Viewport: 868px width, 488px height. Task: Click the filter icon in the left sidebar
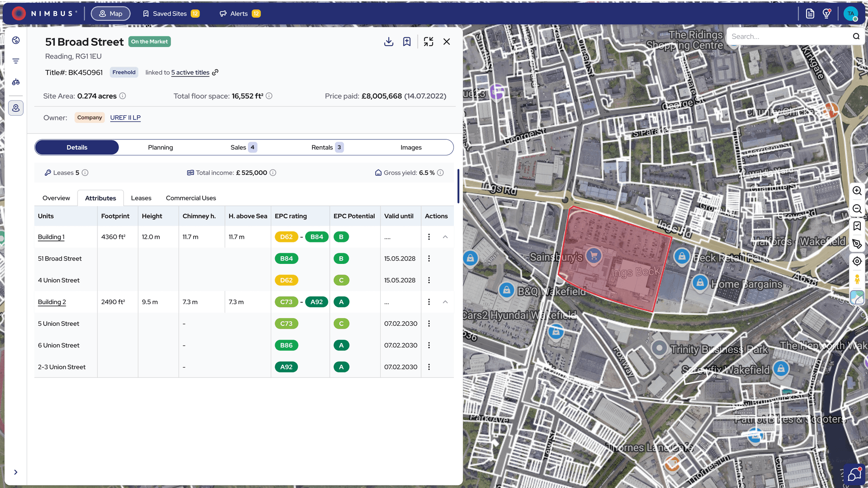point(16,61)
